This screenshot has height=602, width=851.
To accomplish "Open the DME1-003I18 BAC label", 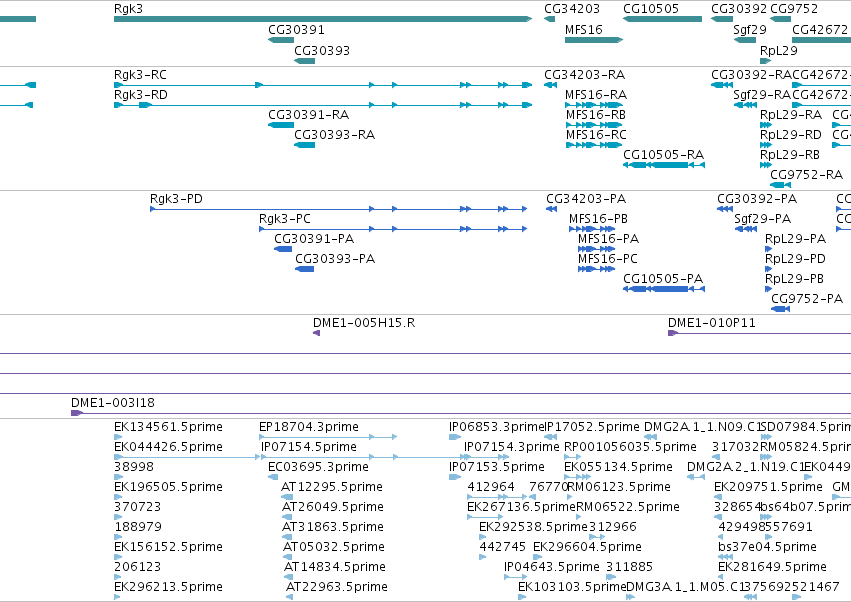I will [x=113, y=403].
